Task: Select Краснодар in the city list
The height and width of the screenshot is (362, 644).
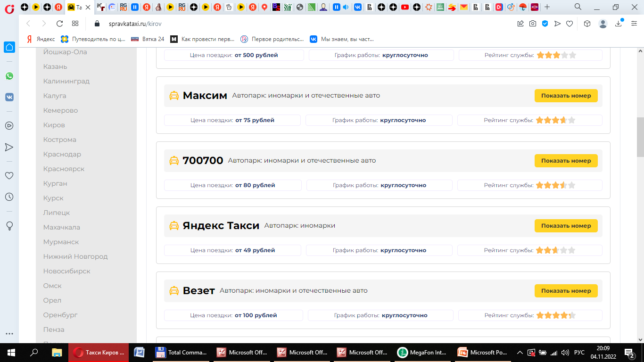Action: tap(62, 154)
